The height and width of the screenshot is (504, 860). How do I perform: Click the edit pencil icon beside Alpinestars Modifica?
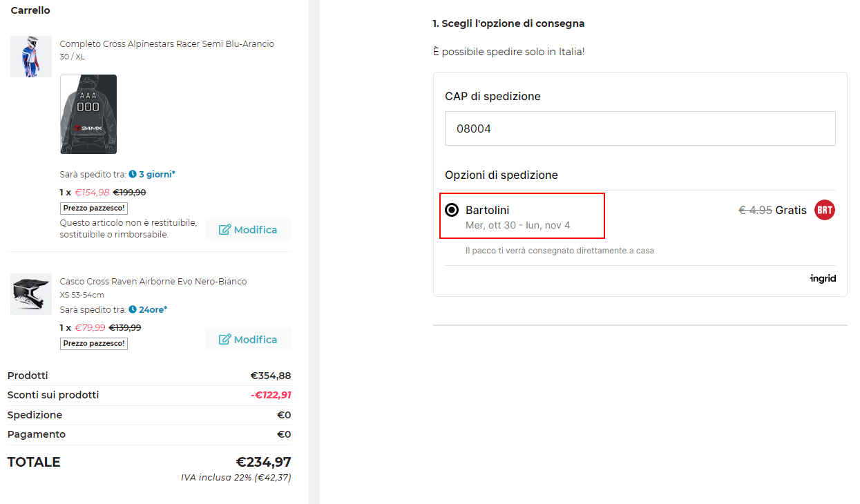tap(224, 229)
